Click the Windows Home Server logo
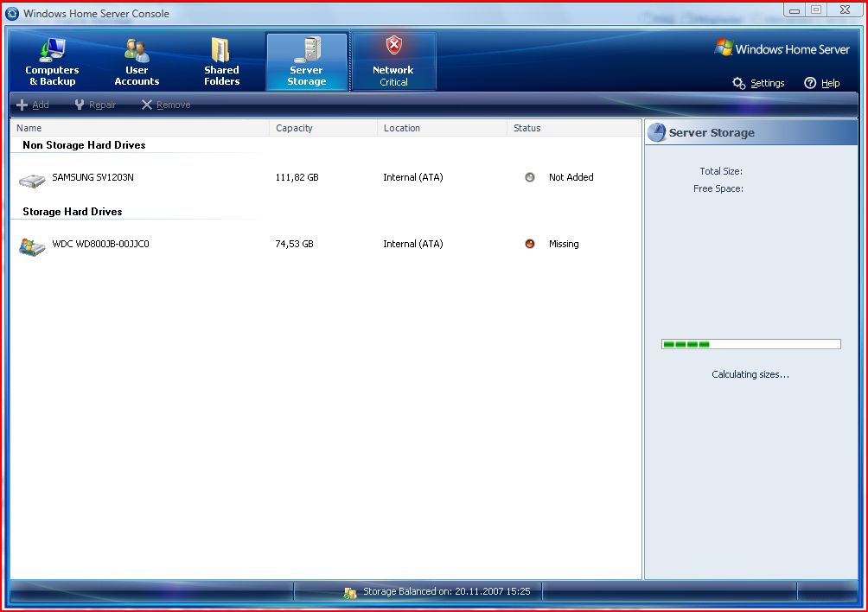Screen dimensions: 868x612 click(x=782, y=48)
